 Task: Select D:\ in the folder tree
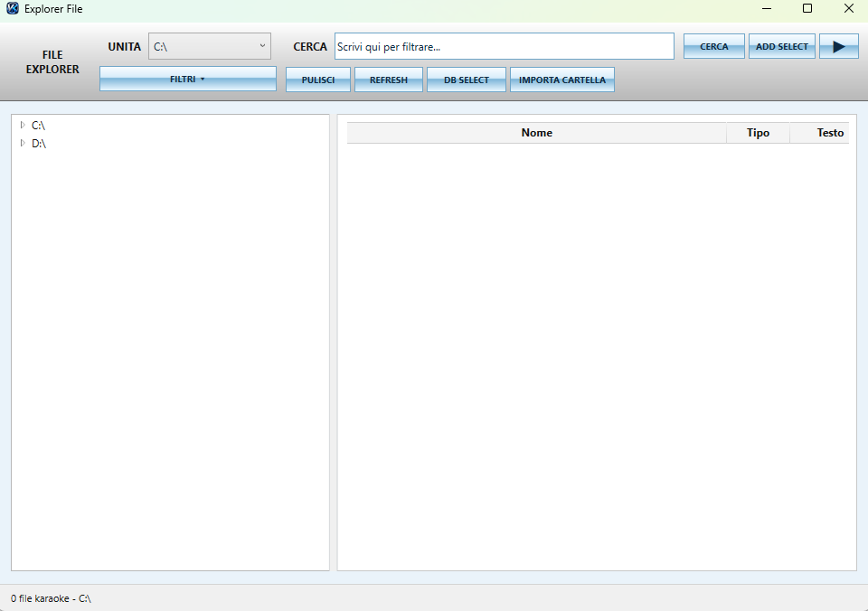(39, 144)
